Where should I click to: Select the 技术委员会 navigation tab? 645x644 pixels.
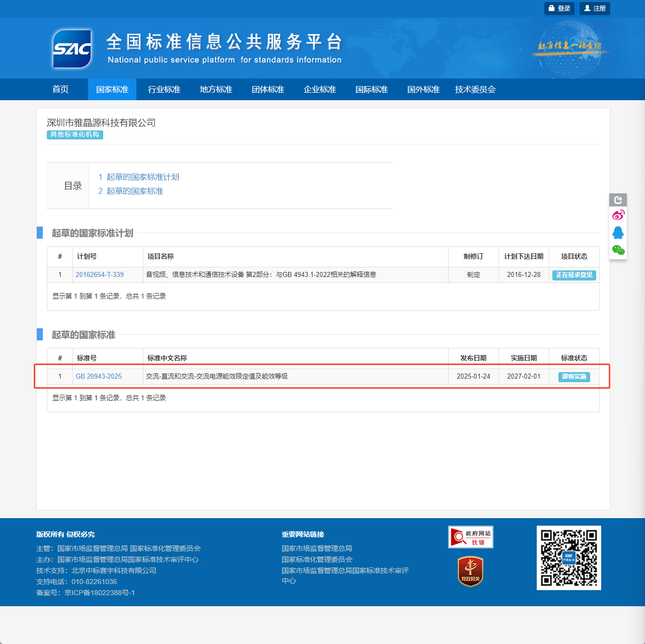(475, 90)
